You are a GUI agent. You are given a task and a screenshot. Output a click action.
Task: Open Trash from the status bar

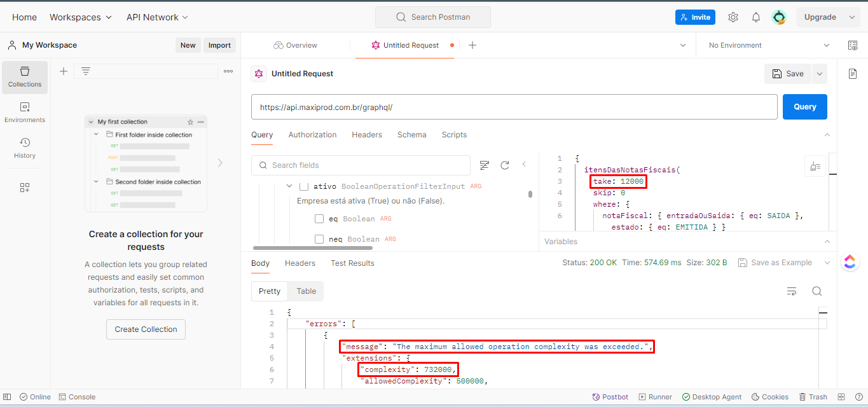tap(813, 397)
